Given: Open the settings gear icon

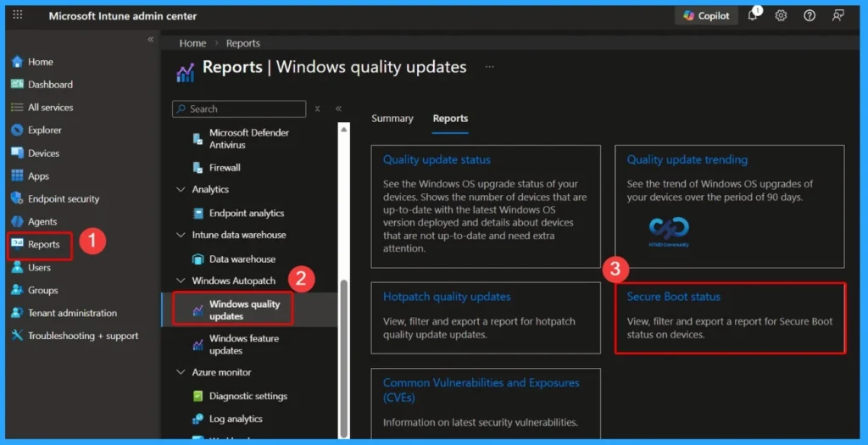Looking at the screenshot, I should point(781,15).
